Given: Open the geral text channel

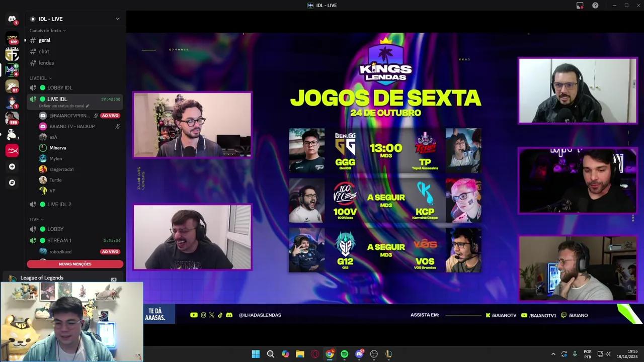Looking at the screenshot, I should tap(75, 40).
